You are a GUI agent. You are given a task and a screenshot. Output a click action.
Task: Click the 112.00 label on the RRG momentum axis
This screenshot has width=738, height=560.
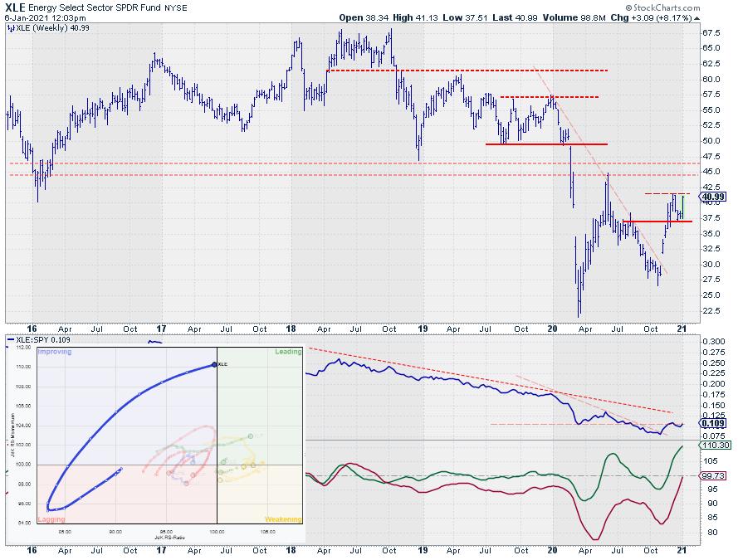[23, 348]
